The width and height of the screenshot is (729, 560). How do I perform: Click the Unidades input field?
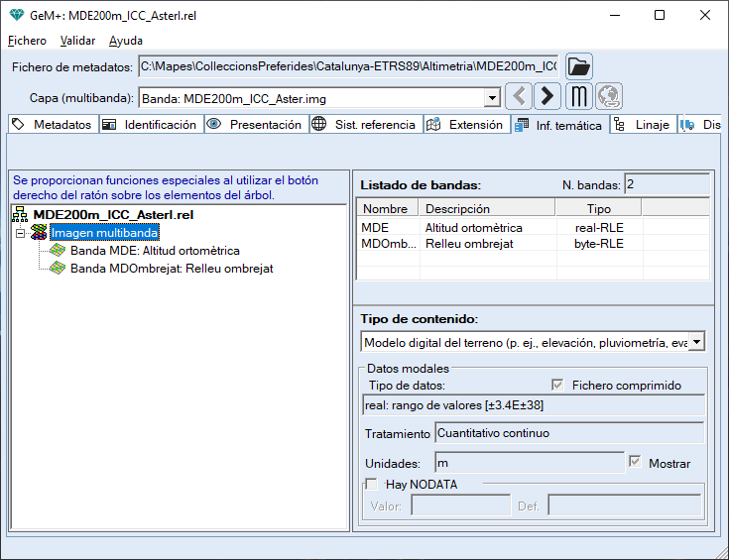pos(530,463)
